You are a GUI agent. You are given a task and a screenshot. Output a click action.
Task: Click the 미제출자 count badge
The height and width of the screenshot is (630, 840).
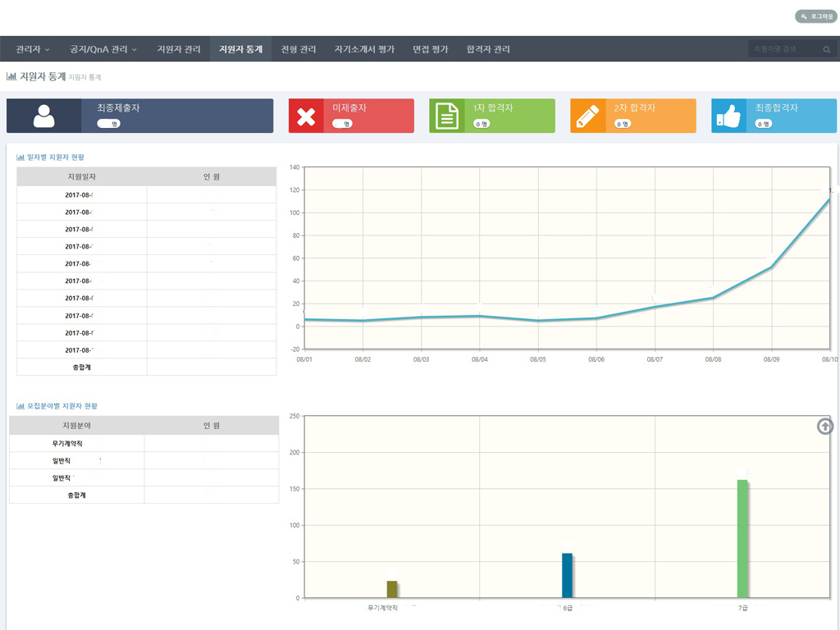(342, 124)
